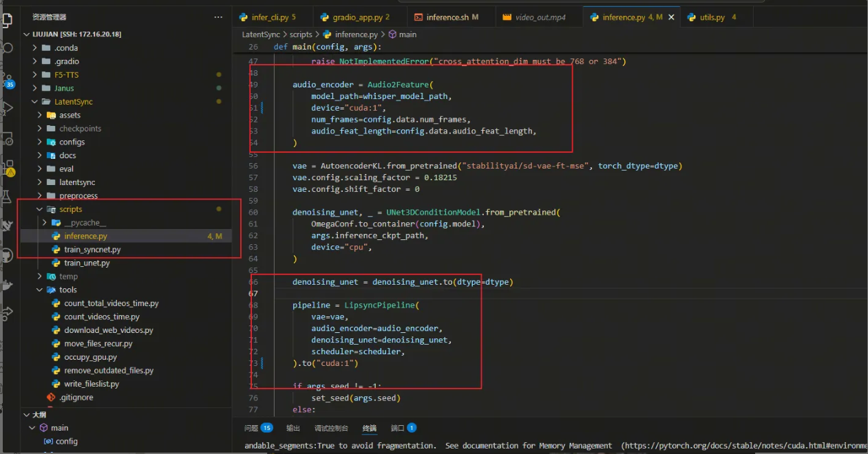Click the cube symbol icon in breadcrumb before main

click(392, 34)
